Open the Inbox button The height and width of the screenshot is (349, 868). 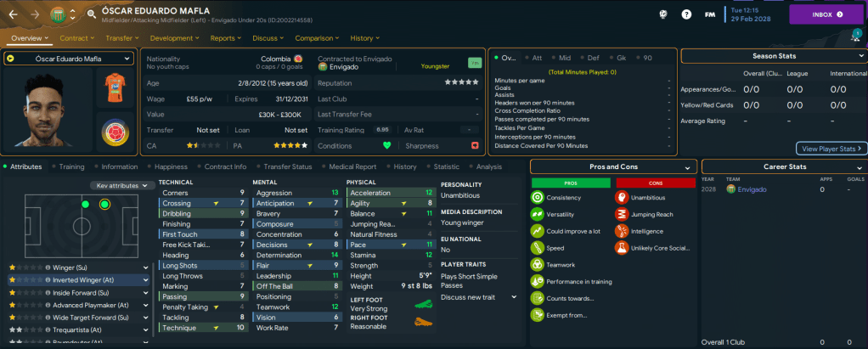[x=826, y=14]
